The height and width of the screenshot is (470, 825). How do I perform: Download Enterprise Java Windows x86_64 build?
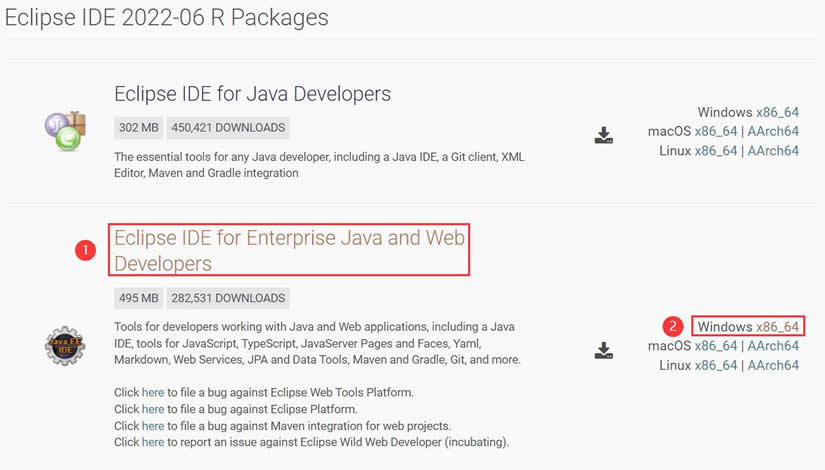[777, 327]
